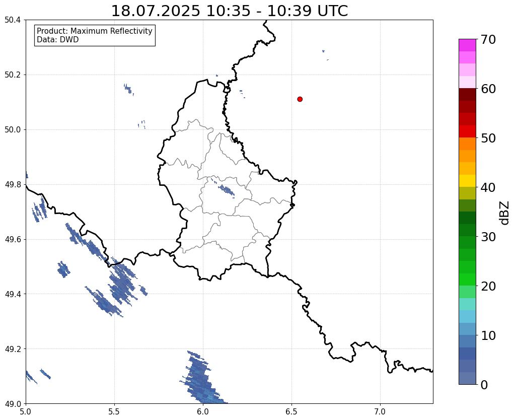The width and height of the screenshot is (515, 420).
Task: Click colorbar tick label 60
Action: [x=488, y=89]
